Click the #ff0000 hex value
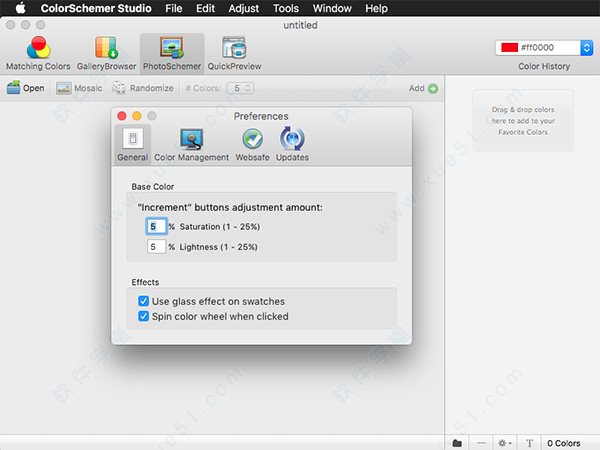 537,47
